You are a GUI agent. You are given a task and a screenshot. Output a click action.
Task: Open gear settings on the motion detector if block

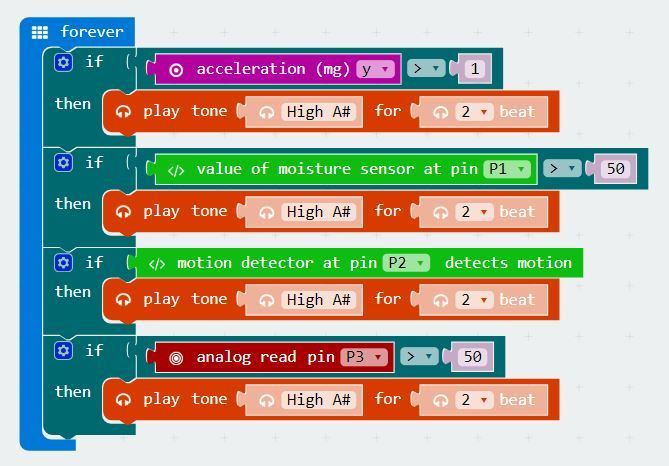point(64,263)
